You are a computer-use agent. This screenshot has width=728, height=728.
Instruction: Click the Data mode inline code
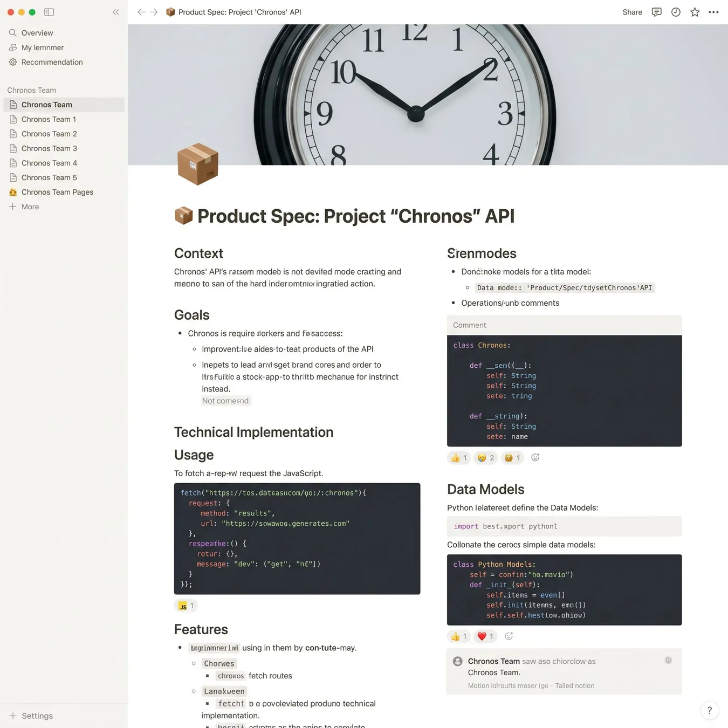(x=565, y=288)
